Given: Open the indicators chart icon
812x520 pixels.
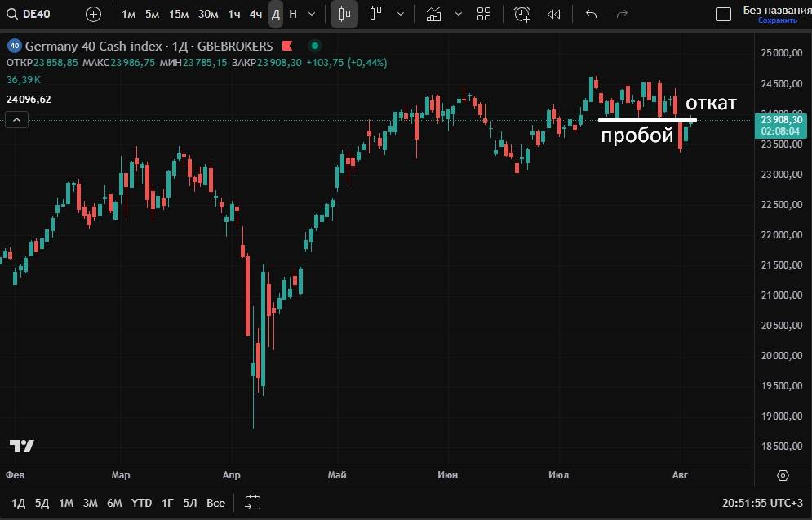Looking at the screenshot, I should (x=434, y=14).
